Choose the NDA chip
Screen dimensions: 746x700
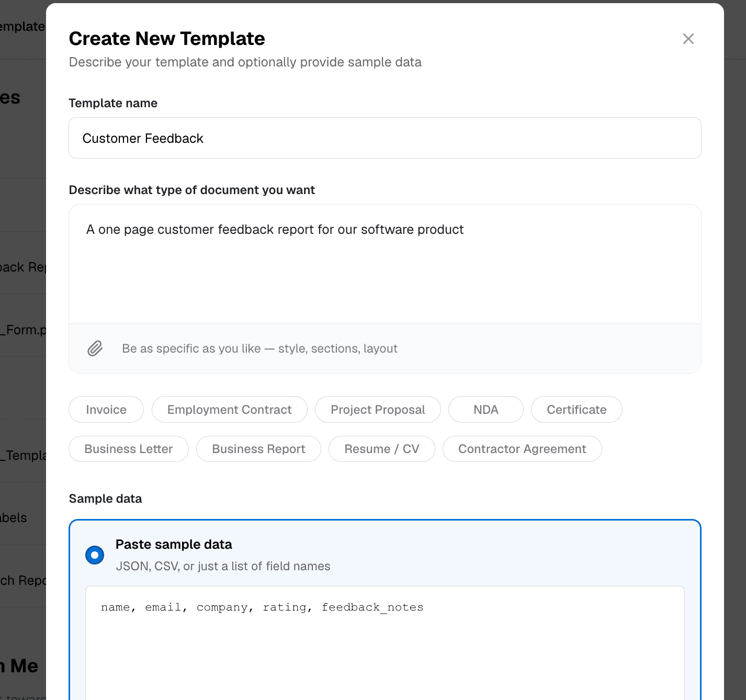pos(485,410)
